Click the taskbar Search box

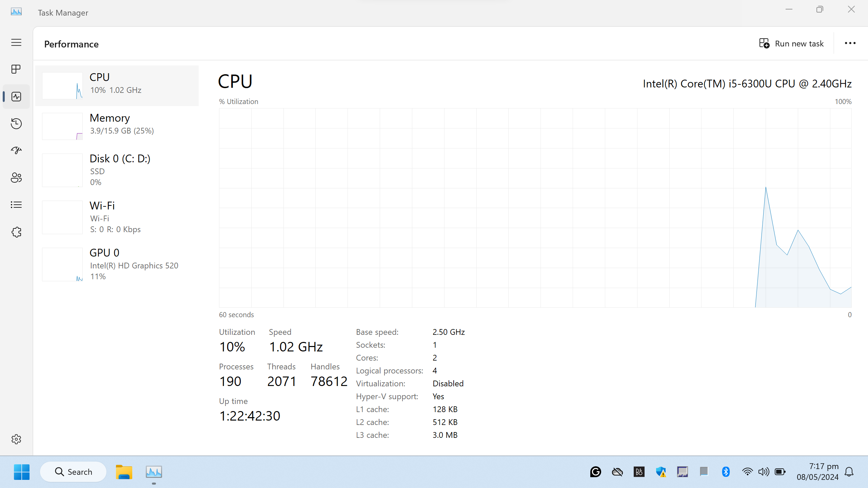pos(73,472)
